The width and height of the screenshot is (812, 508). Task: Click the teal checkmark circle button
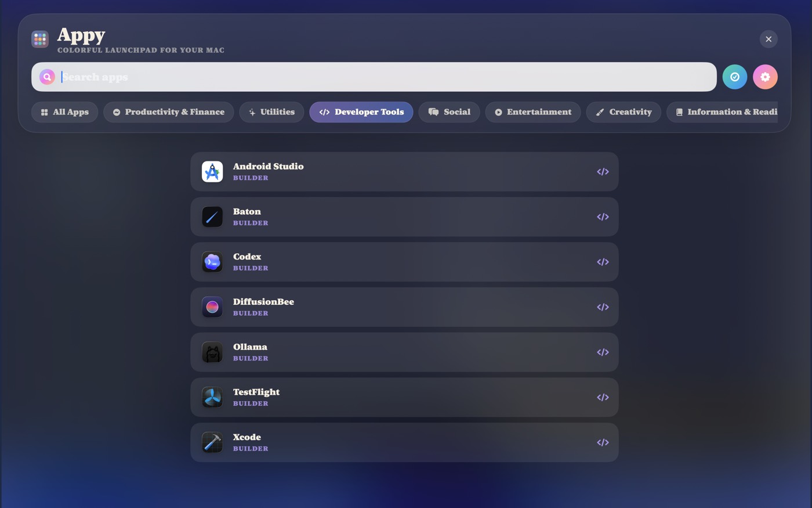735,77
